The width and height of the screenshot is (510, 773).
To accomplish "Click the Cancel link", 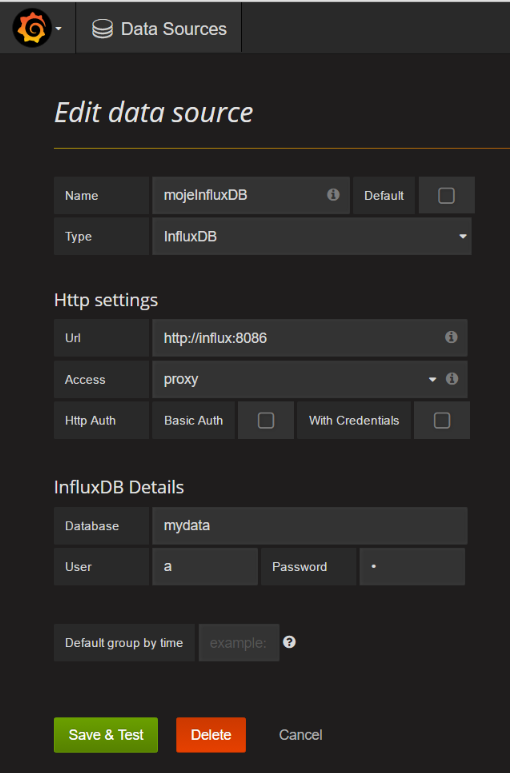I will [301, 735].
